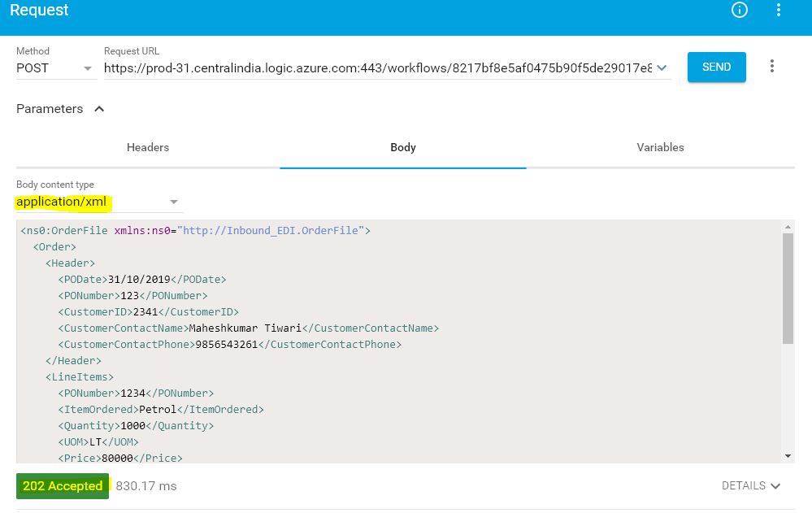
Task: Switch to the Headers tab
Action: [x=147, y=147]
